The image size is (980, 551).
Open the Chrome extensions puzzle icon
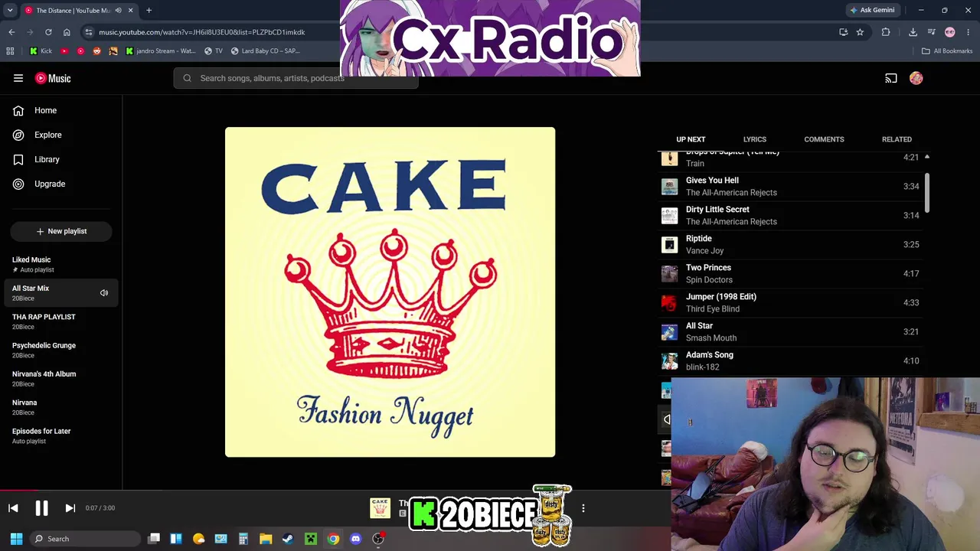click(886, 32)
